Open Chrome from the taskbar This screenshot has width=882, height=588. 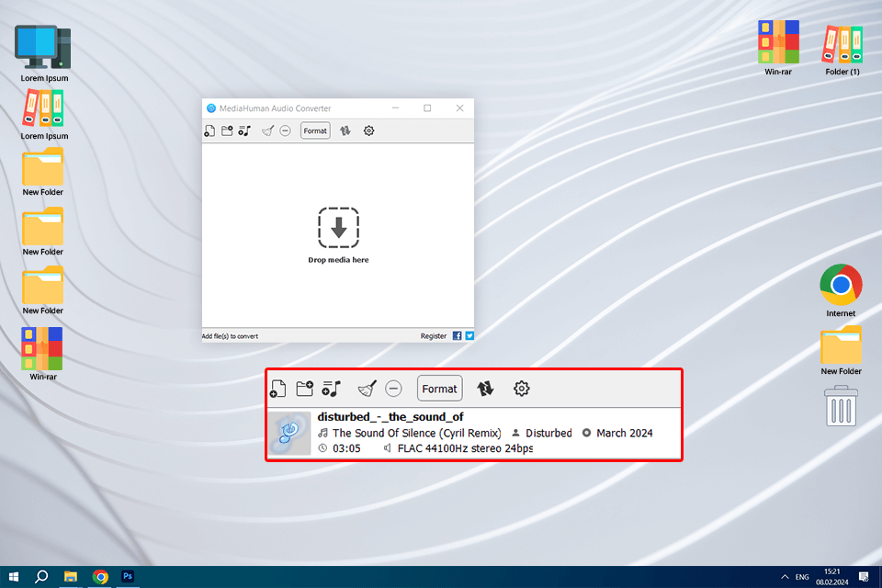100,577
